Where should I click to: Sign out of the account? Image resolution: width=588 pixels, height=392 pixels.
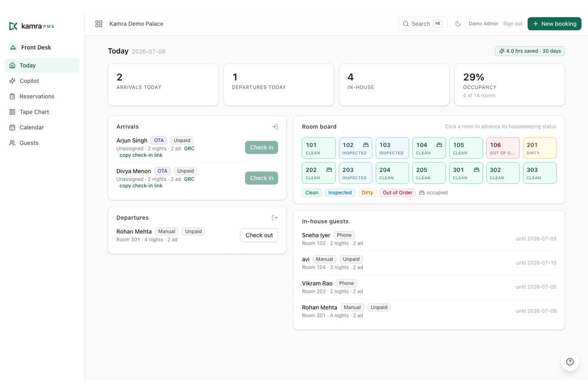[513, 24]
